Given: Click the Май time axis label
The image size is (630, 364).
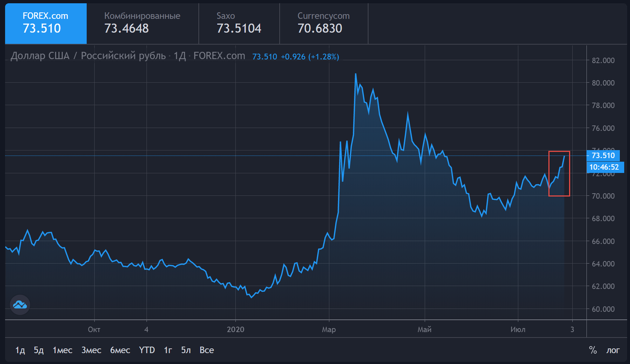Looking at the screenshot, I should click(424, 329).
